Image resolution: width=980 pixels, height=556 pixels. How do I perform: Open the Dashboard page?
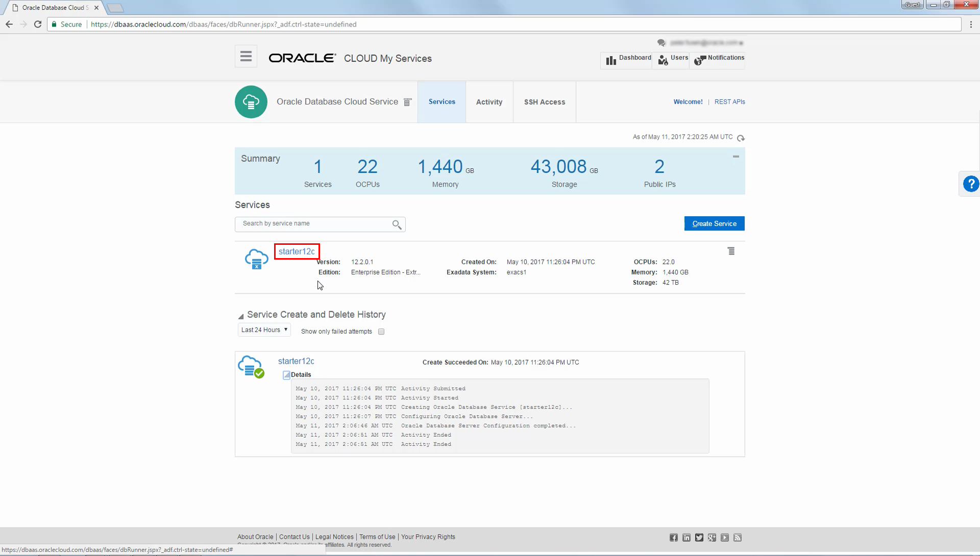(x=628, y=60)
